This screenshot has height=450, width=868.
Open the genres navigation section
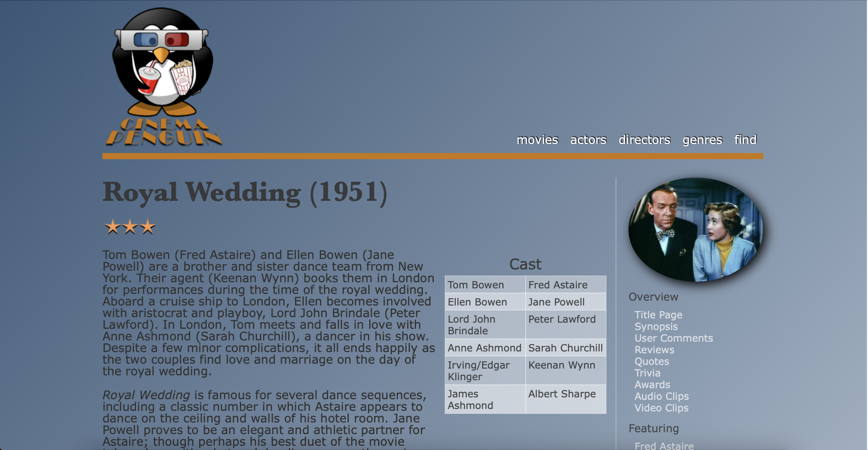701,140
